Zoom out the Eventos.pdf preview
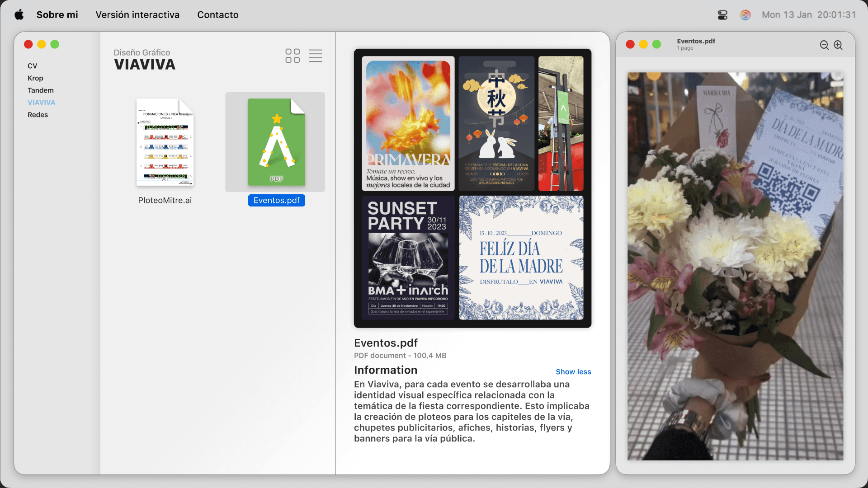This screenshot has height=488, width=868. point(824,45)
